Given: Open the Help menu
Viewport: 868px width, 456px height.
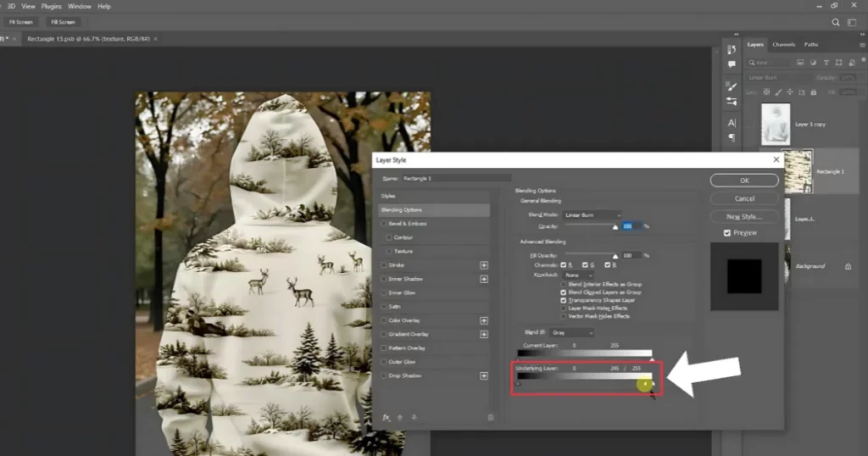Looking at the screenshot, I should (104, 7).
